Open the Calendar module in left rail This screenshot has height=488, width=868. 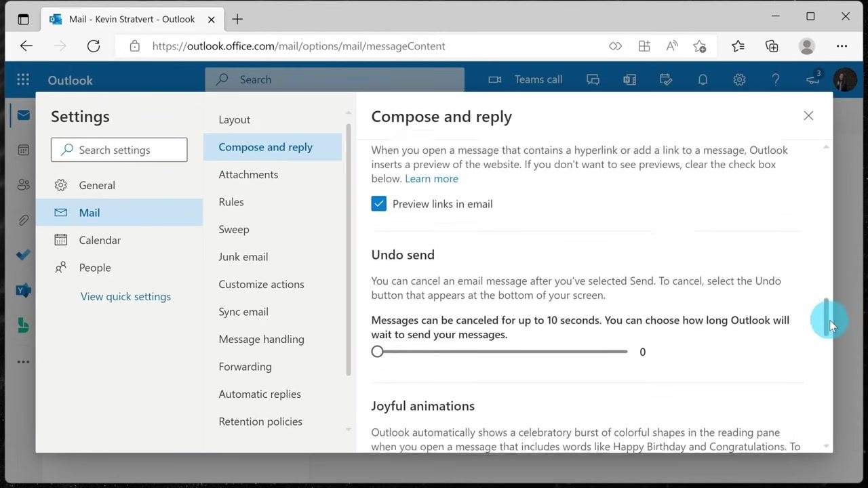click(23, 150)
